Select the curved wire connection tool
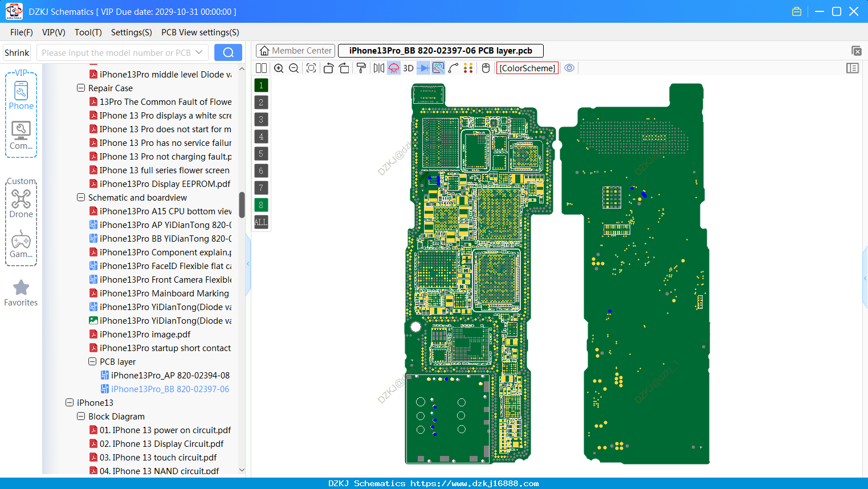 pyautogui.click(x=453, y=68)
